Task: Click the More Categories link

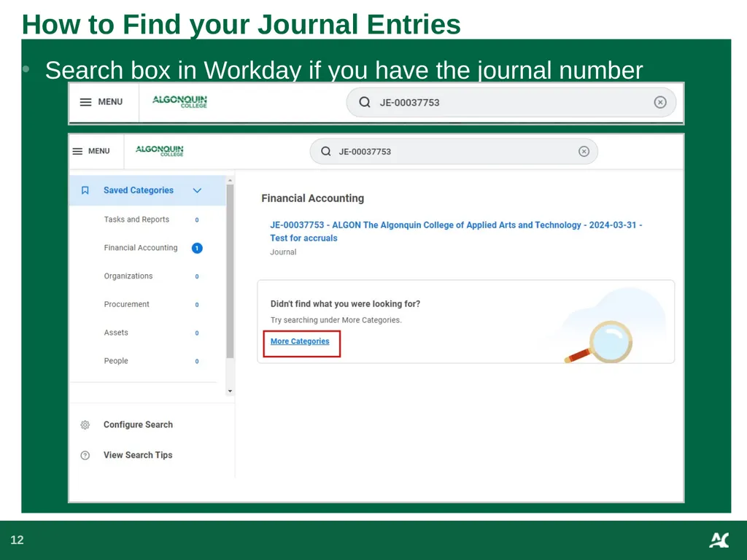Action: click(300, 341)
